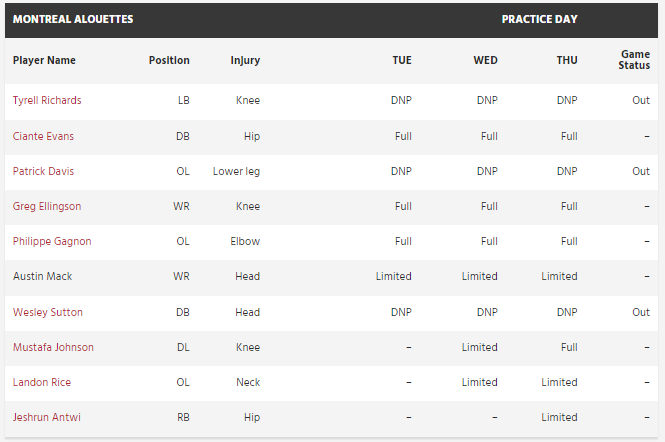
Task: Open Wesley Sutton player link
Action: (47, 312)
